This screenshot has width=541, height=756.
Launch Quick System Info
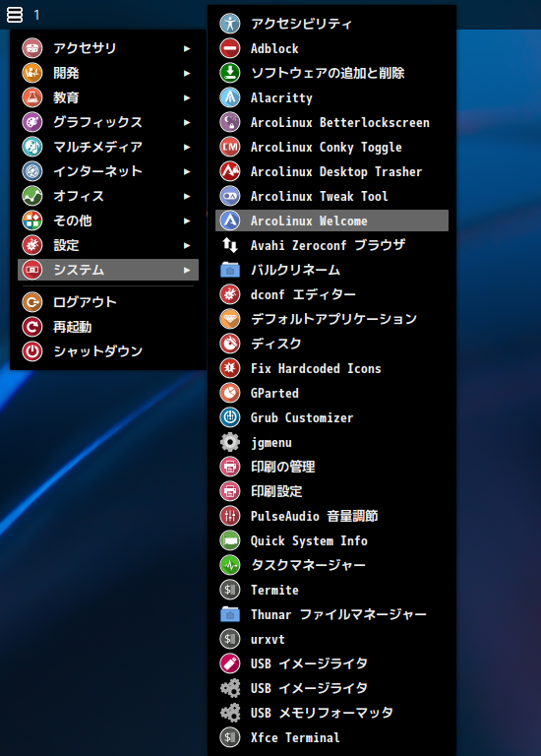pyautogui.click(x=331, y=540)
